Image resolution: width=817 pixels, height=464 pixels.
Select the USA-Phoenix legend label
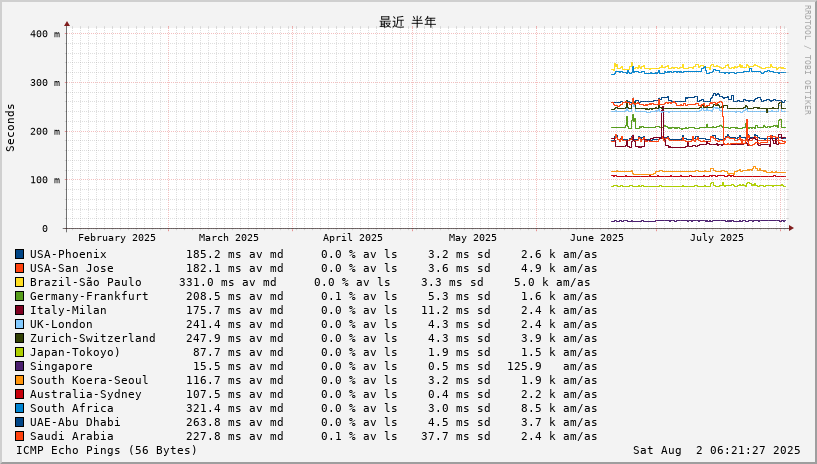pos(68,254)
